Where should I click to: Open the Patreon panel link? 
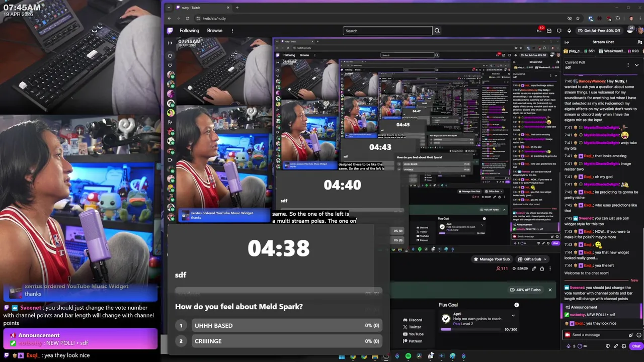[413, 341]
